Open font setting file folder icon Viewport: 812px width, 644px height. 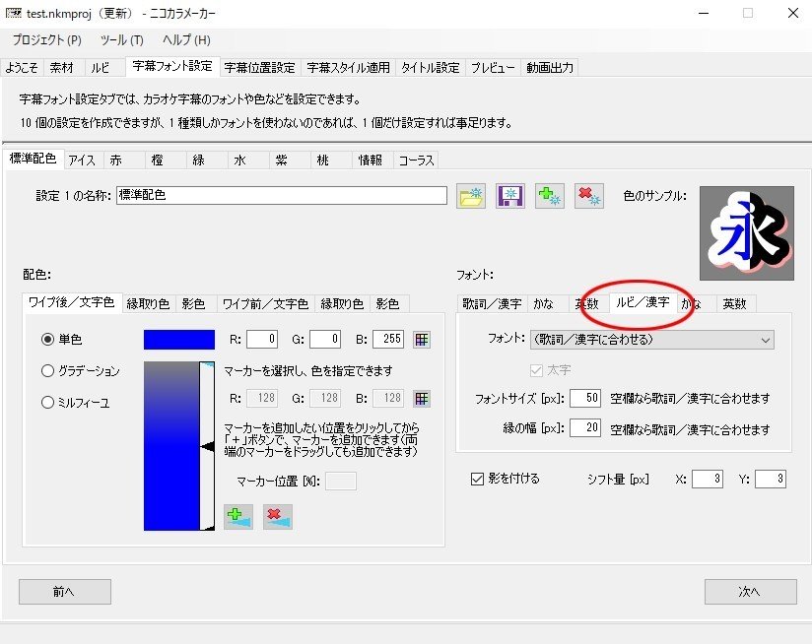pos(471,196)
